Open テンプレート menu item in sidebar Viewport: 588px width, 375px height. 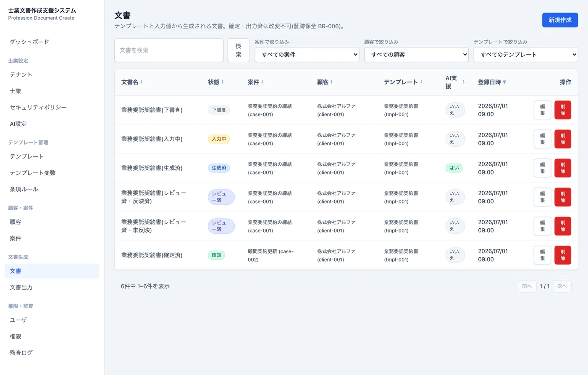tap(52, 156)
